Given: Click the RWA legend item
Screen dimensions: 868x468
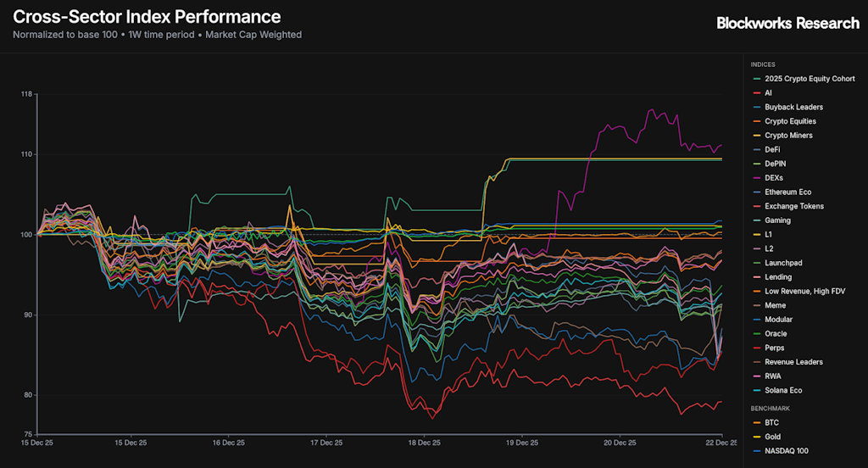Looking at the screenshot, I should pos(773,376).
